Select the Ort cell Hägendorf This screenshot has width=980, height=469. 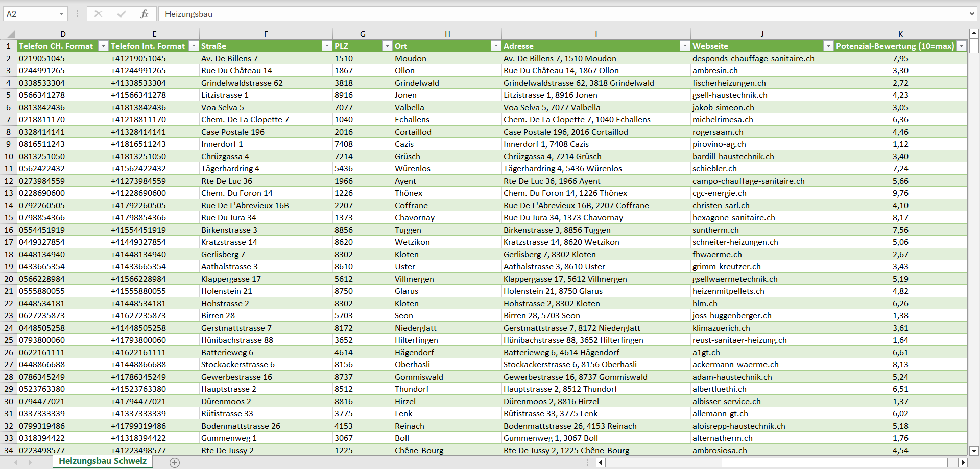coord(447,352)
